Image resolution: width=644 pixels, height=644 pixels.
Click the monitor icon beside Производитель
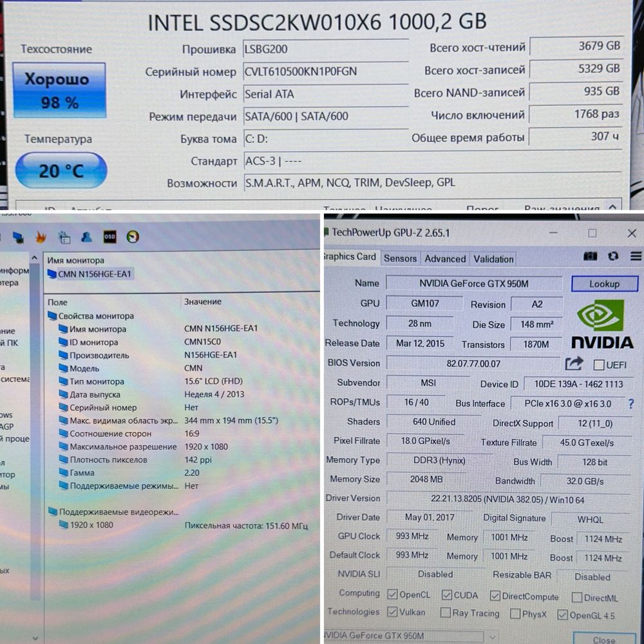[63, 355]
